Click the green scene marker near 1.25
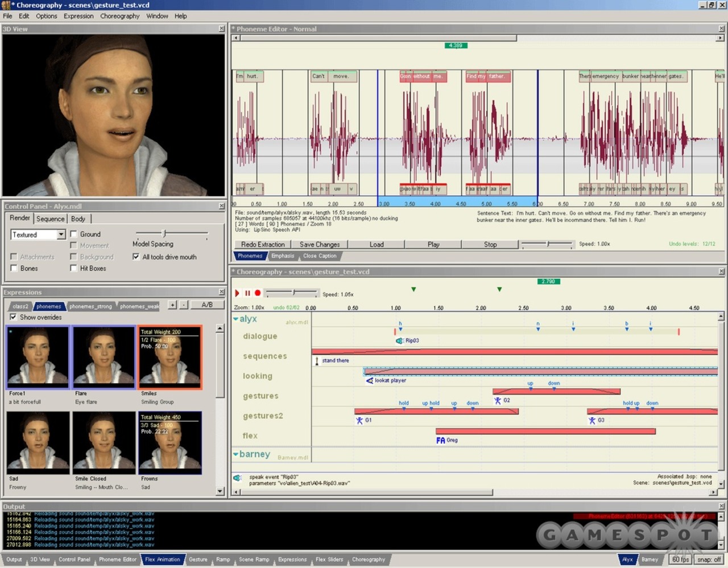Image resolution: width=728 pixels, height=568 pixels. tap(413, 290)
